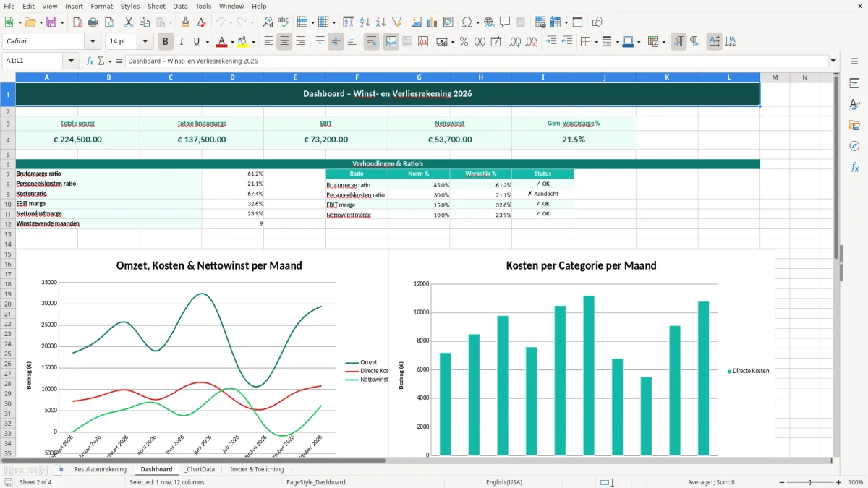Image resolution: width=868 pixels, height=488 pixels.
Task: Toggle Underline formatting button
Action: [x=197, y=42]
